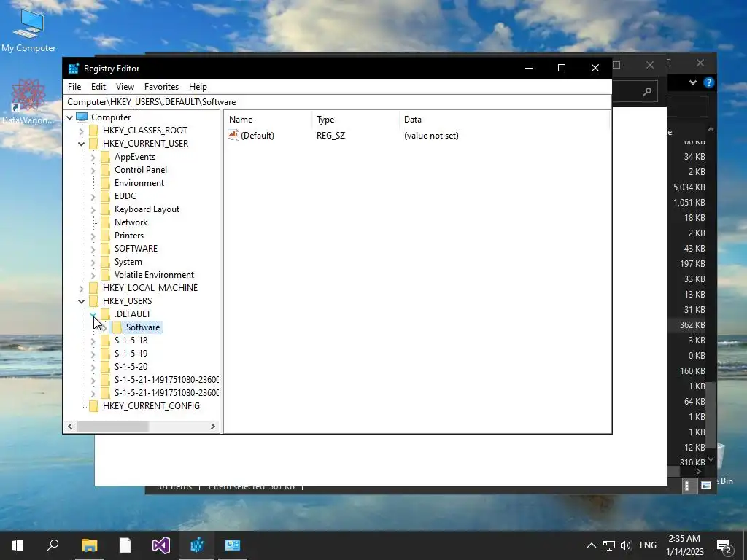Click the registry address bar path
This screenshot has height=560, width=747.
click(336, 102)
